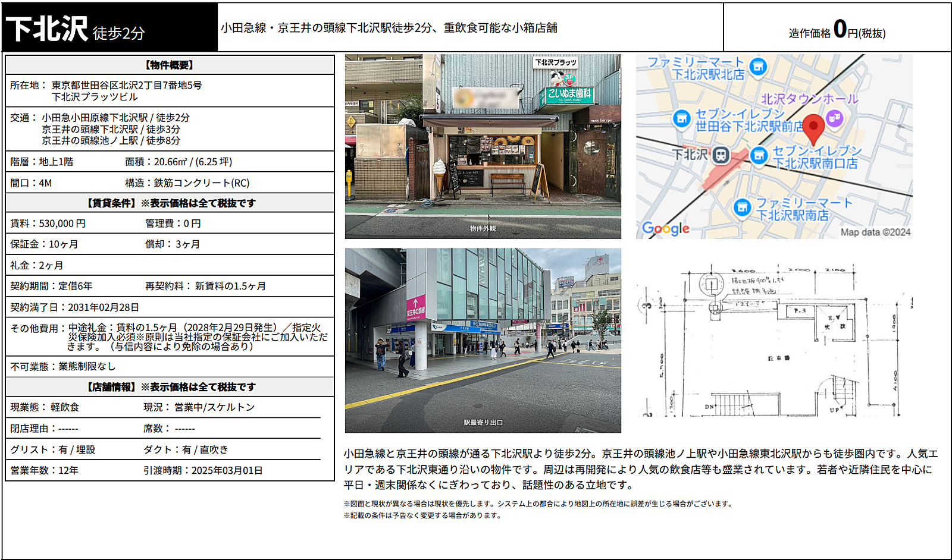
Task: Click the 【物件概要】 section header
Action: point(170,65)
